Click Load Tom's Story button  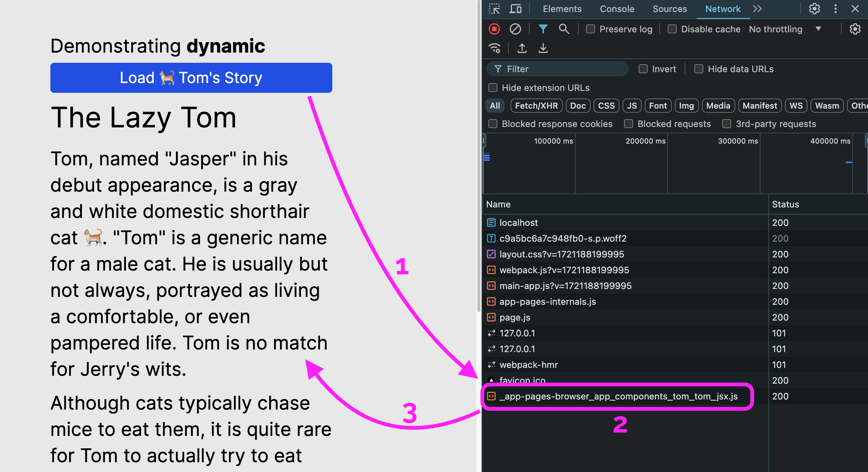[x=191, y=77]
